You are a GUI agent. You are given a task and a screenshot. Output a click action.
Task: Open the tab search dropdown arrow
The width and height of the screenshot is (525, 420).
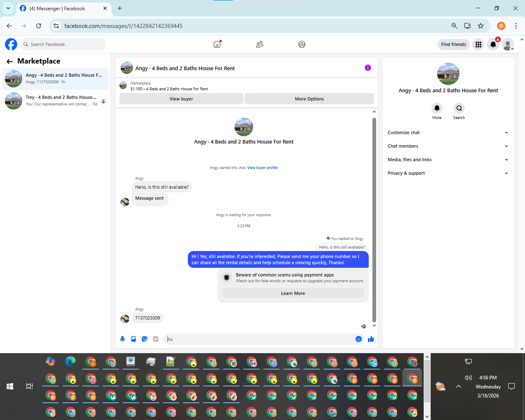8,8
